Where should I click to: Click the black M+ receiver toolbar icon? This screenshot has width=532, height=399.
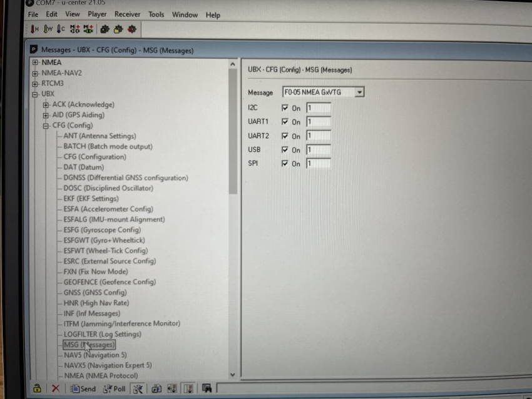click(74, 29)
